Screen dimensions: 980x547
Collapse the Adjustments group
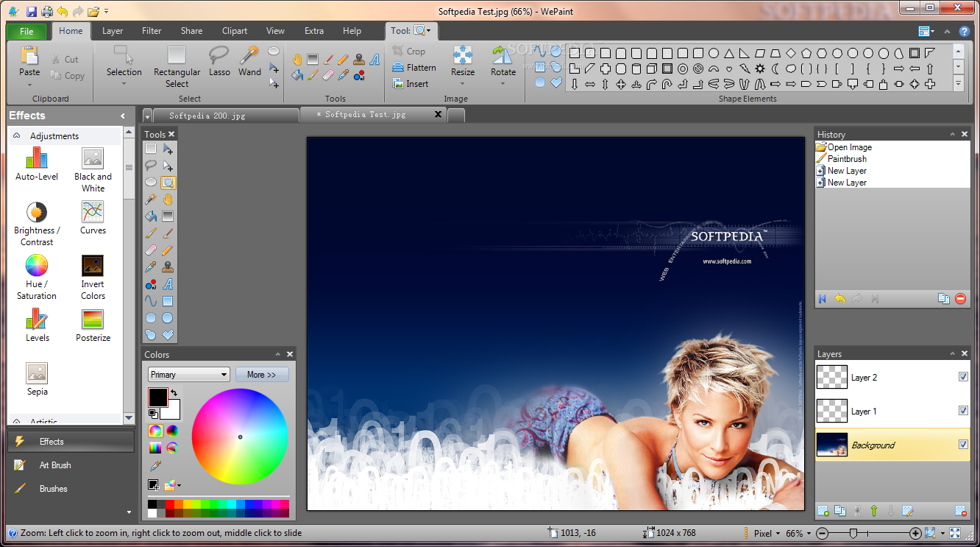coord(17,135)
